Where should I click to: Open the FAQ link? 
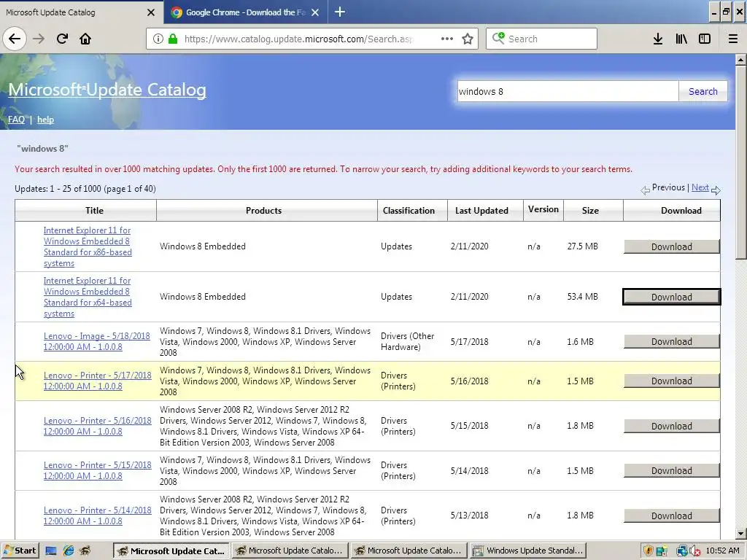pyautogui.click(x=16, y=120)
